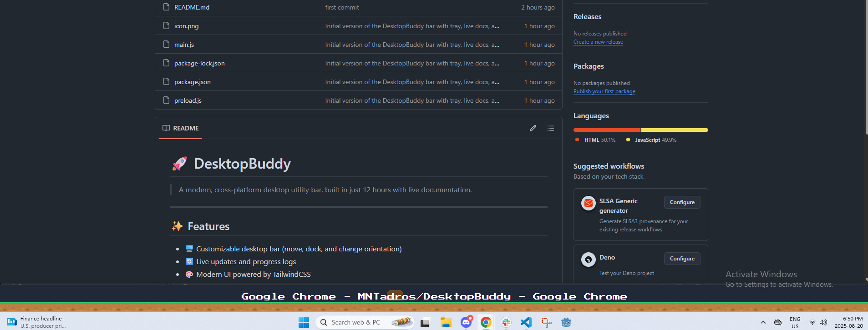Open the Discord taskbar icon

click(466, 322)
